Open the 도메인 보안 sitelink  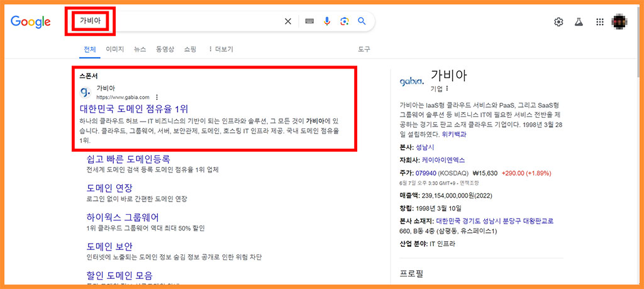(109, 247)
